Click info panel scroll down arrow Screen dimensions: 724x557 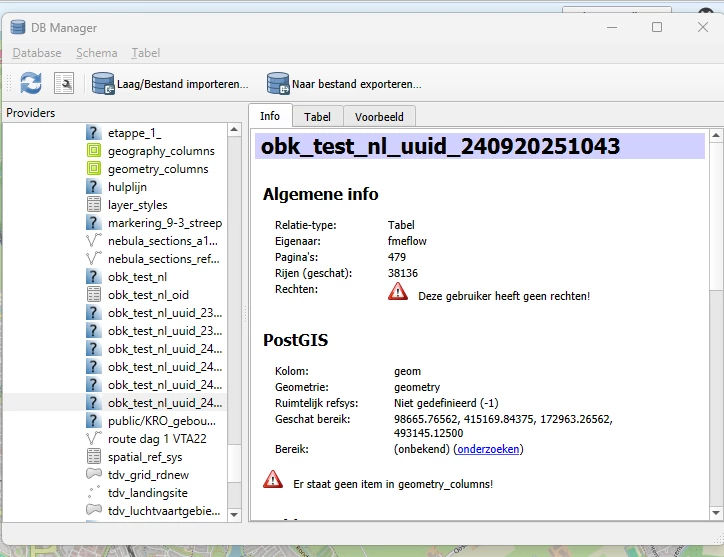point(716,513)
